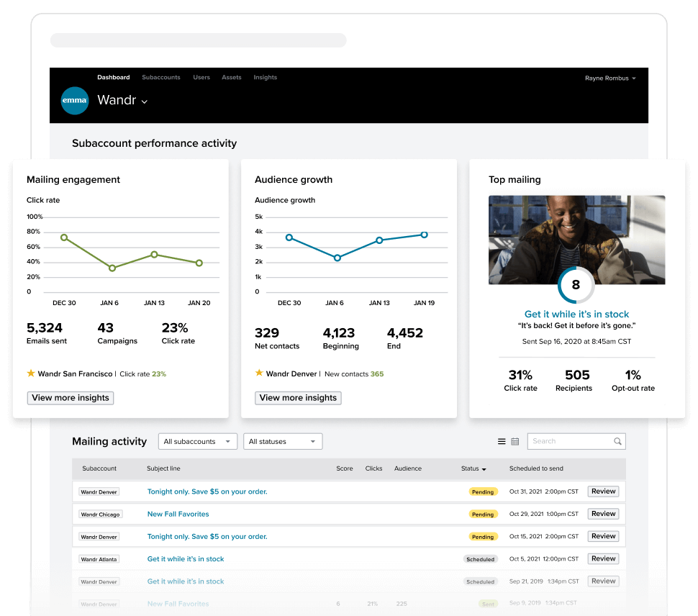
Task: Click the star beside Wandr Denver
Action: point(258,373)
